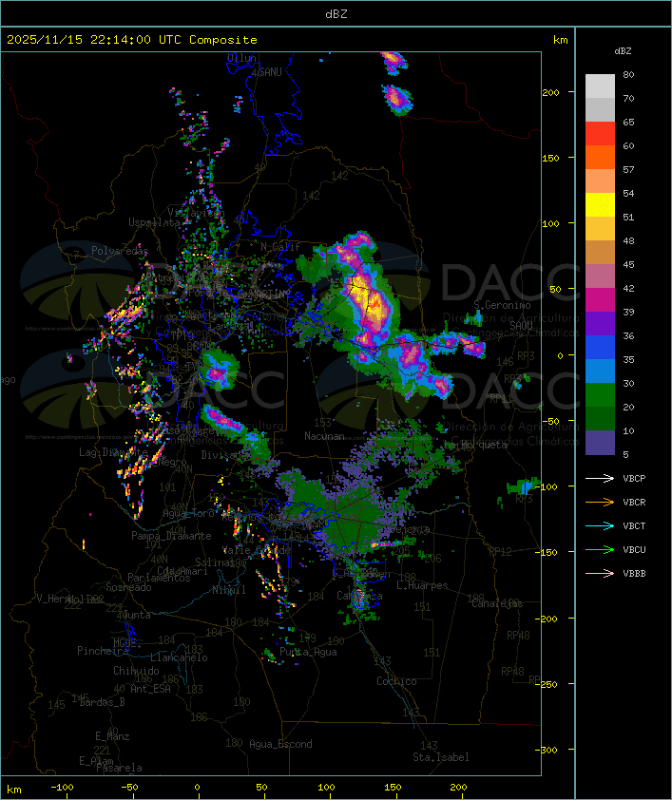Click the N_Calif place label
This screenshot has height=800, width=672.
coord(280,246)
